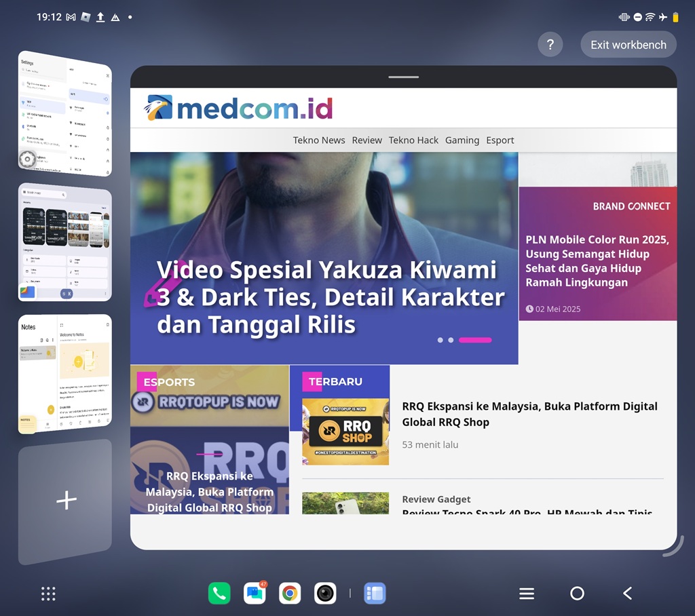Select the Tekno News tab
The width and height of the screenshot is (695, 616).
(x=319, y=140)
